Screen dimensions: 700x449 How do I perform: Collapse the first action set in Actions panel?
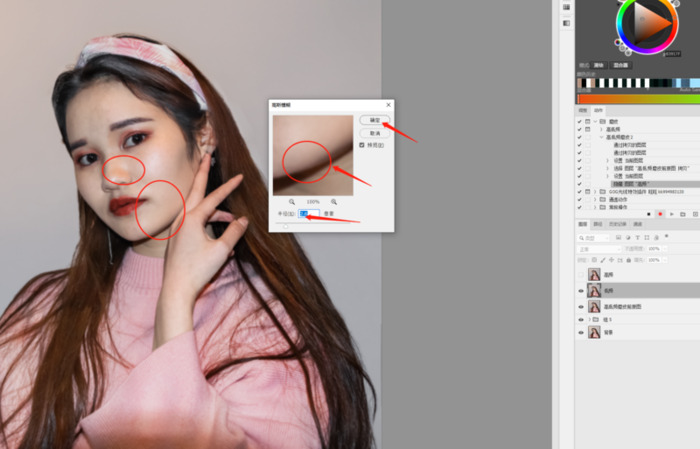point(596,121)
